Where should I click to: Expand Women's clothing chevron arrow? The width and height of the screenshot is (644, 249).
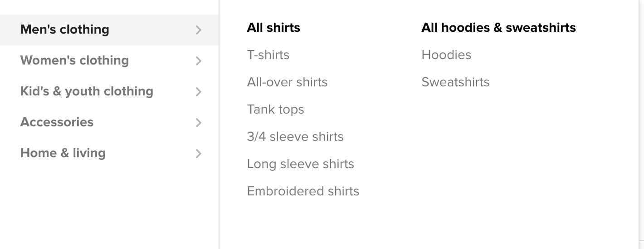(198, 61)
